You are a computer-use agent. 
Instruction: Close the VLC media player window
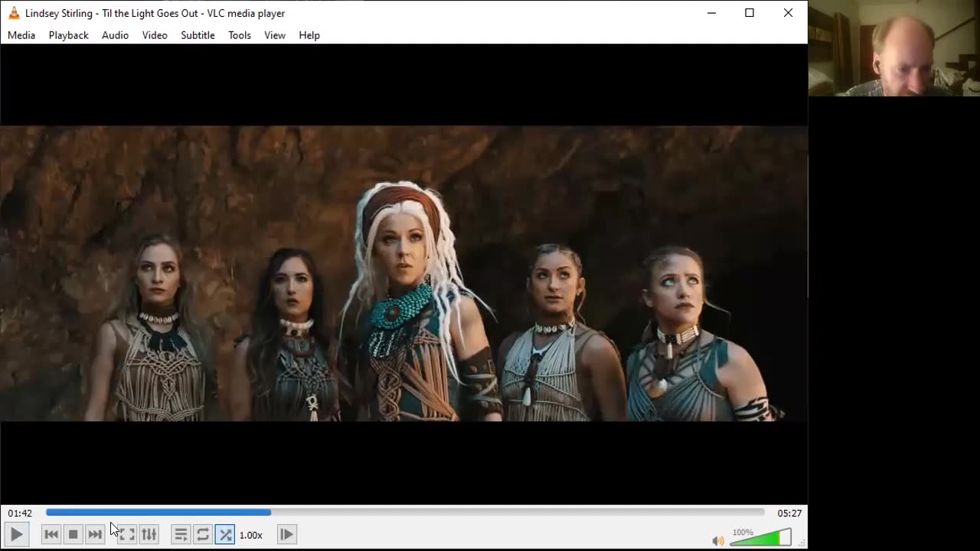point(788,13)
